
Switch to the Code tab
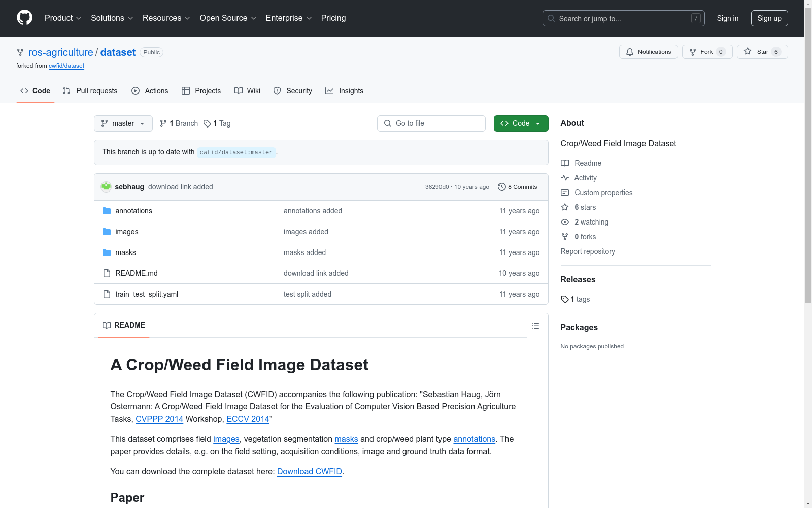[x=36, y=91]
